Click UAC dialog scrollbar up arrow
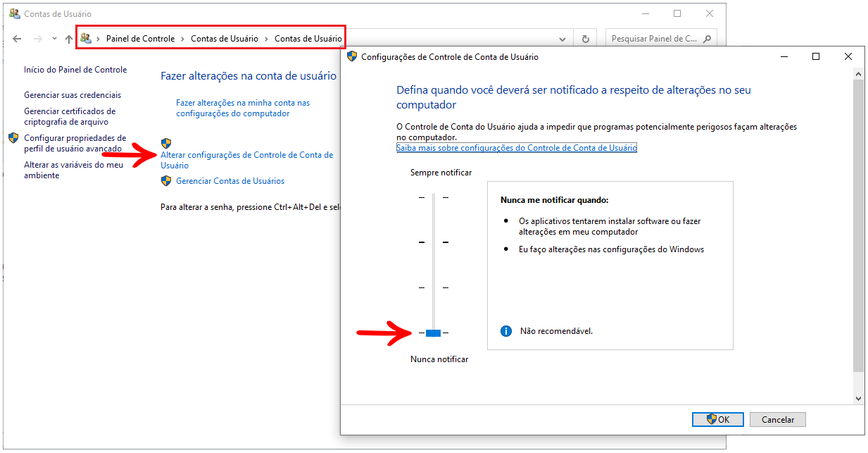 tap(858, 74)
